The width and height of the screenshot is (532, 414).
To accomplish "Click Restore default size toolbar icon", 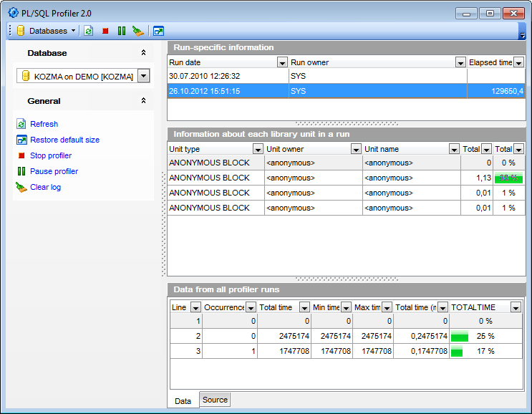I will tap(158, 31).
